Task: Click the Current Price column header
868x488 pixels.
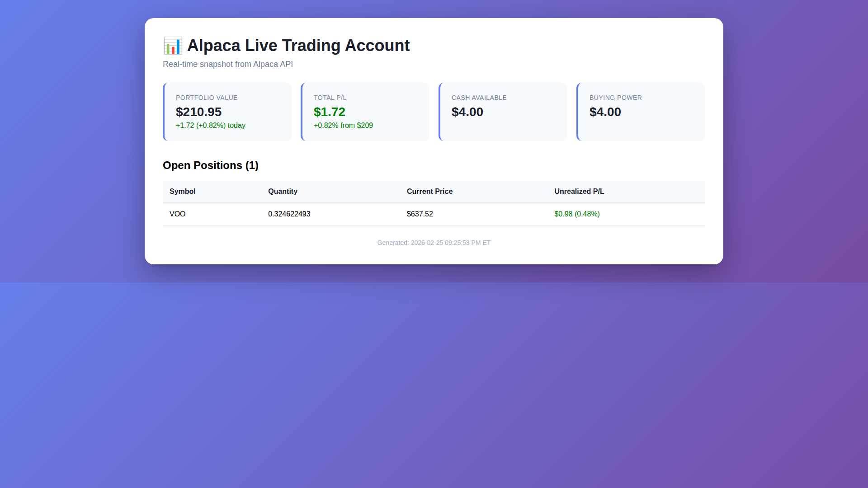Action: click(429, 191)
